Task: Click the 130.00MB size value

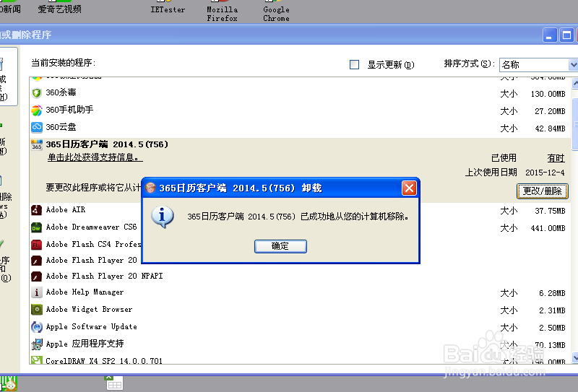Action: point(548,94)
